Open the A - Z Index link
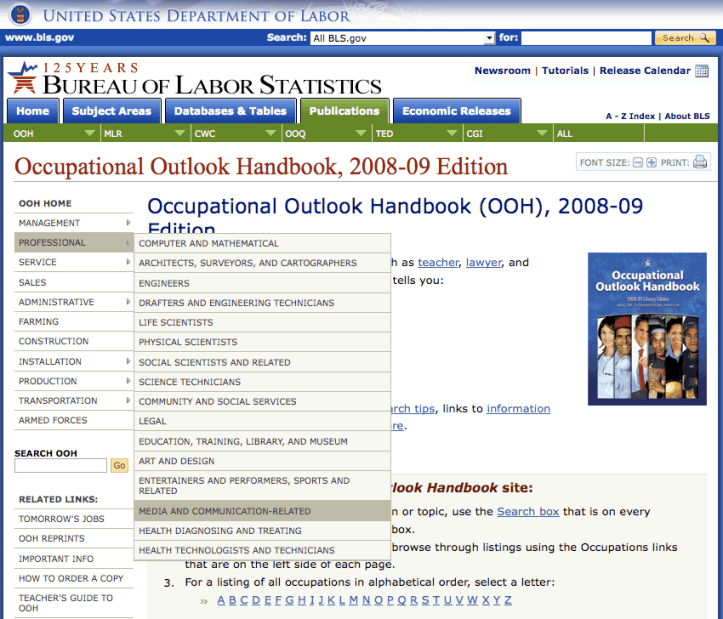Viewport: 723px width, 619px height. tap(630, 116)
